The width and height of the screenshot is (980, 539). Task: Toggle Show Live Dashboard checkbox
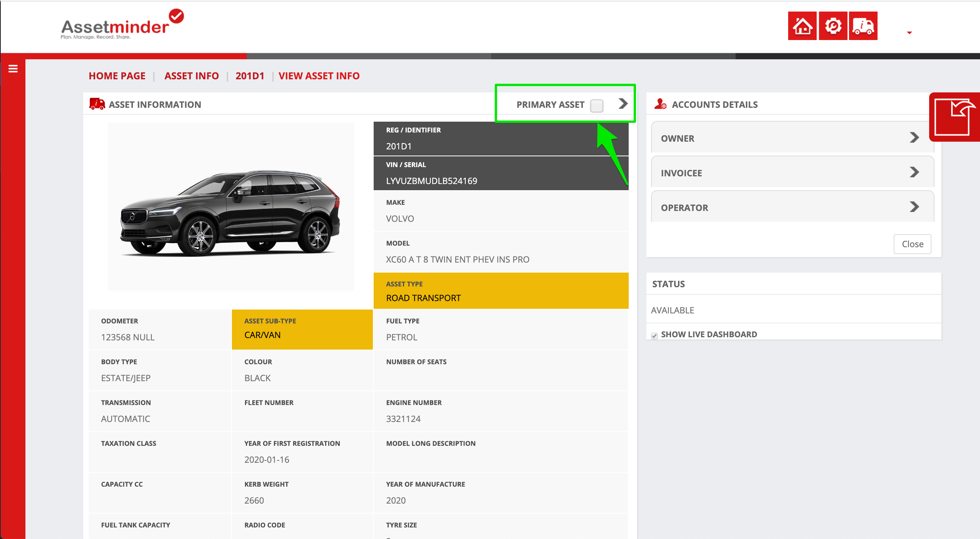click(654, 335)
